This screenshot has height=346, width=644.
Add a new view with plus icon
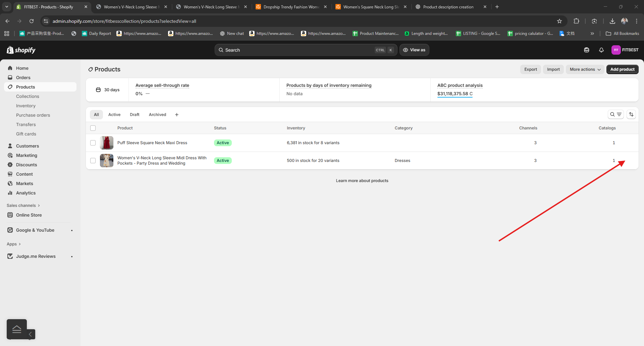click(177, 115)
